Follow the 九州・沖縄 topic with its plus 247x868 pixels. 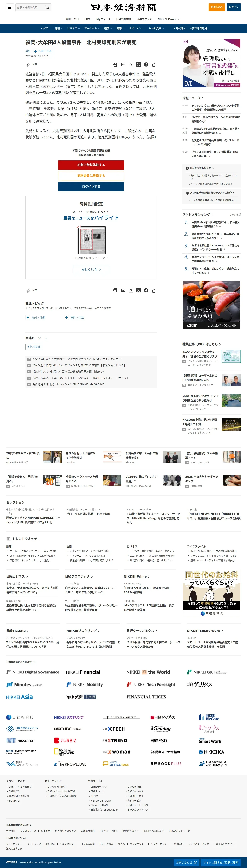(28, 317)
